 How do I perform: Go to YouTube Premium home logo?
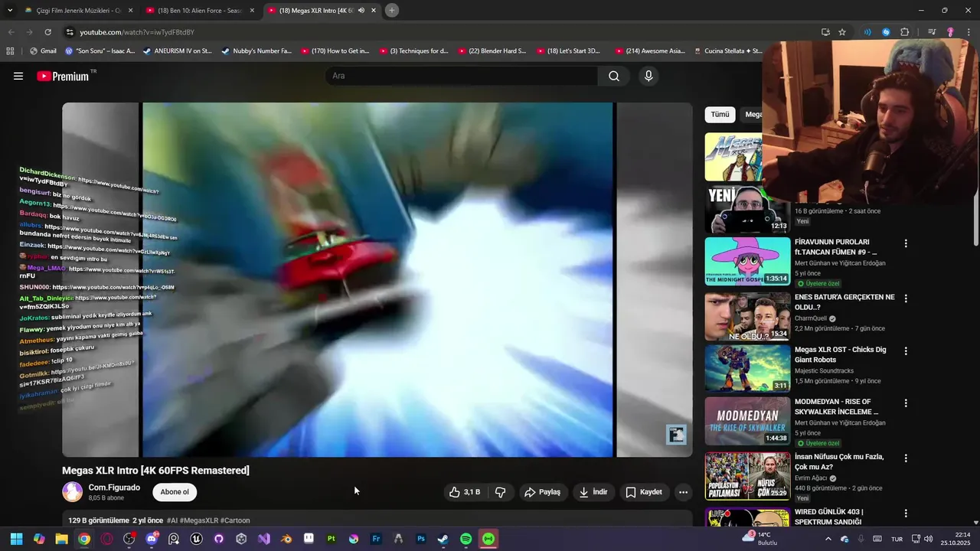point(62,76)
